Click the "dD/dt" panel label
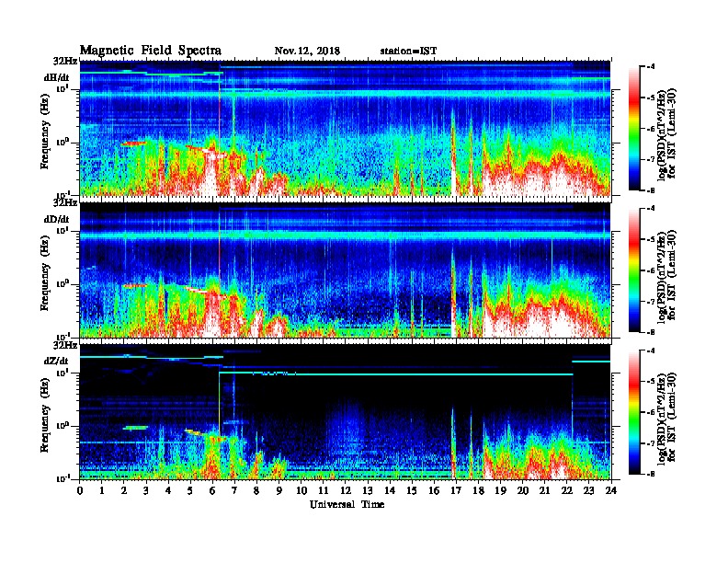The width and height of the screenshot is (728, 563). [57, 219]
